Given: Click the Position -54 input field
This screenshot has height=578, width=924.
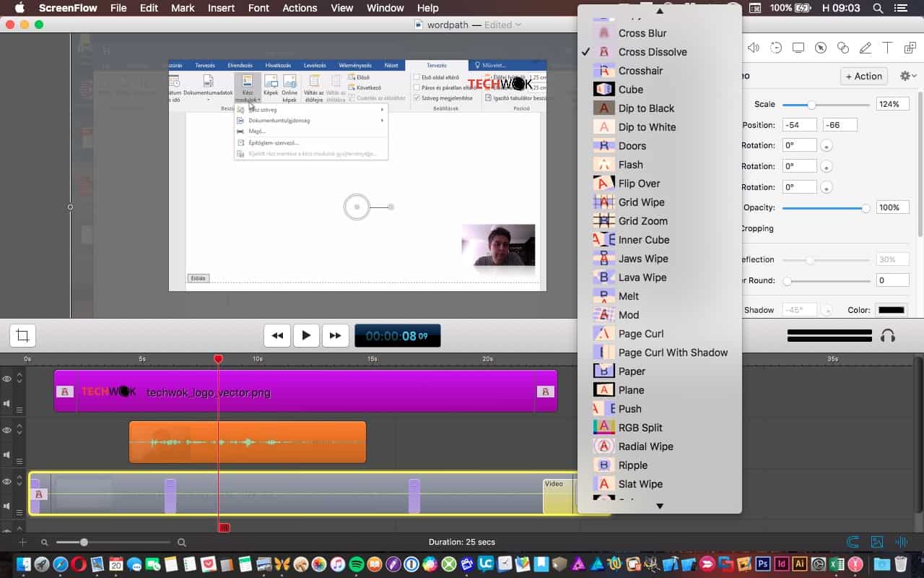Looking at the screenshot, I should point(800,125).
